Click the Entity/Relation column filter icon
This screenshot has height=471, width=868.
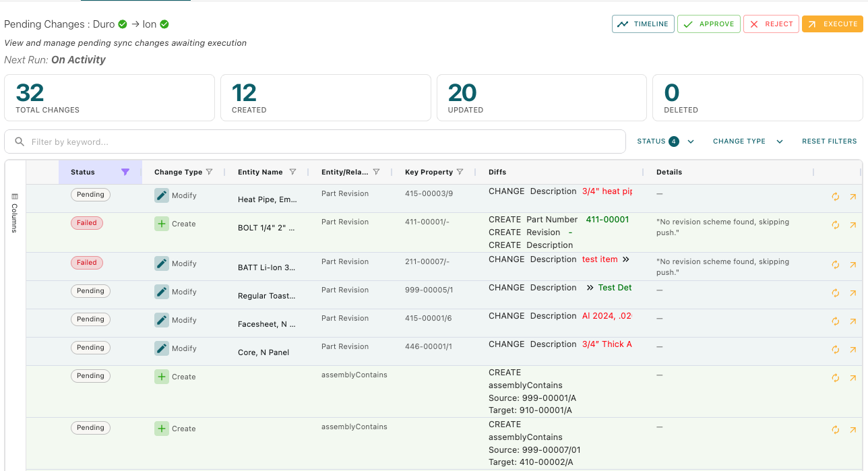[376, 172]
